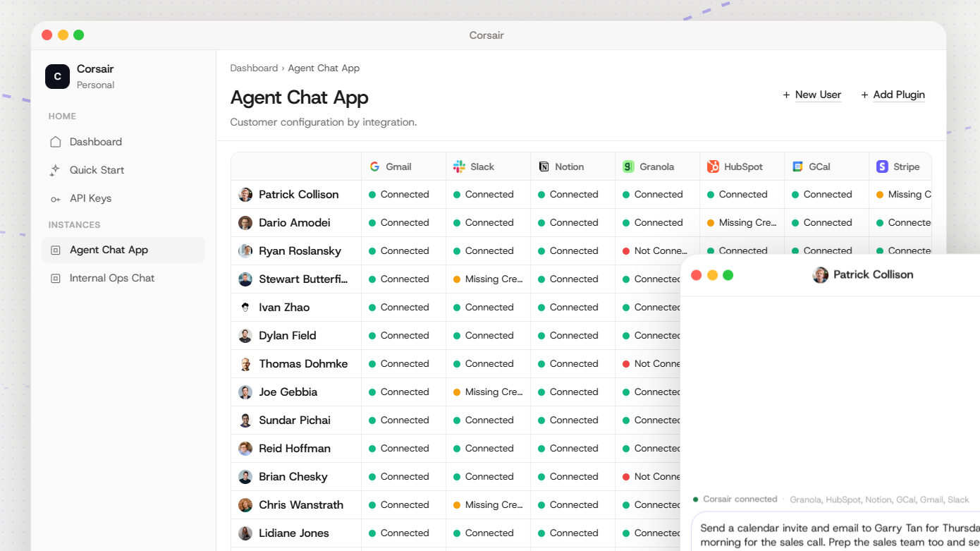Open Chris Wanstrath's Slack Missing Credentials status

(488, 505)
